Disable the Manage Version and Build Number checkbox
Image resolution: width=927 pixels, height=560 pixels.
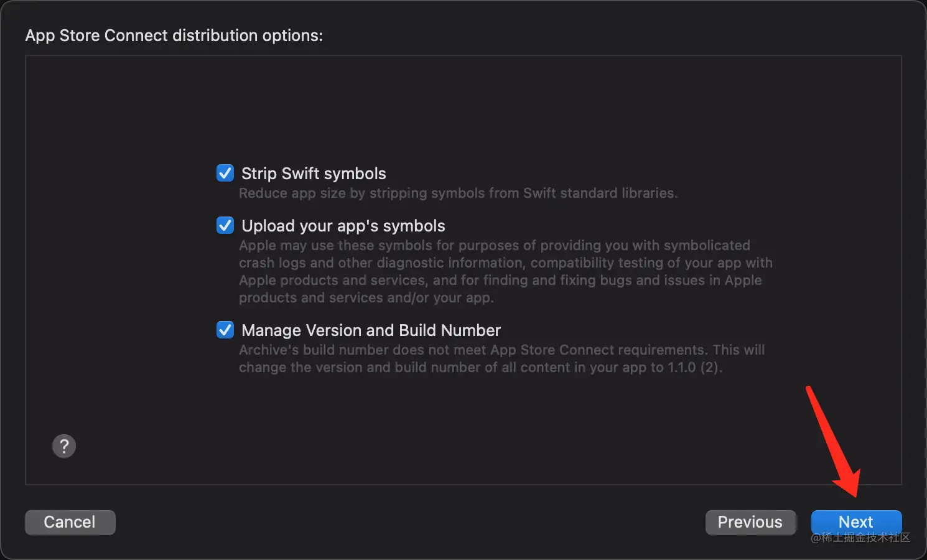point(225,330)
